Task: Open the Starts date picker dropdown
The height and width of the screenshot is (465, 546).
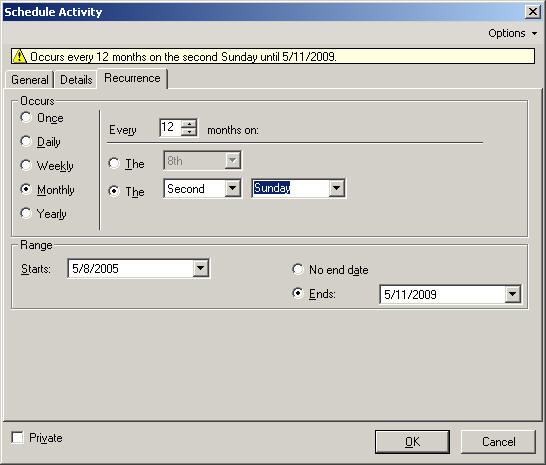Action: pos(201,269)
